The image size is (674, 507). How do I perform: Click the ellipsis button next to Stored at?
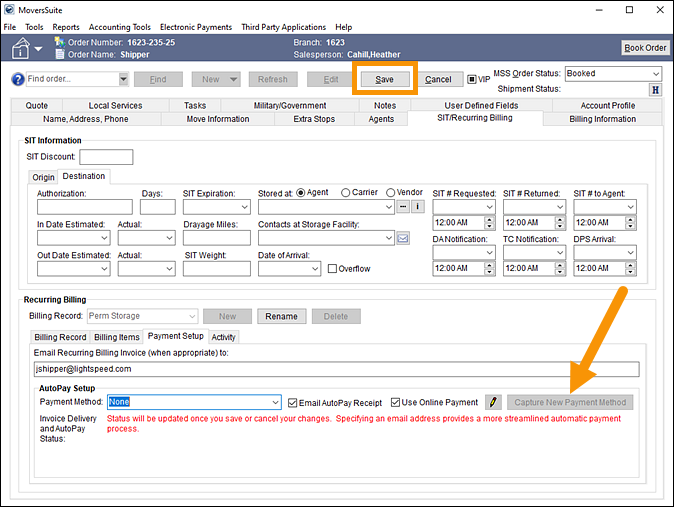[x=402, y=207]
